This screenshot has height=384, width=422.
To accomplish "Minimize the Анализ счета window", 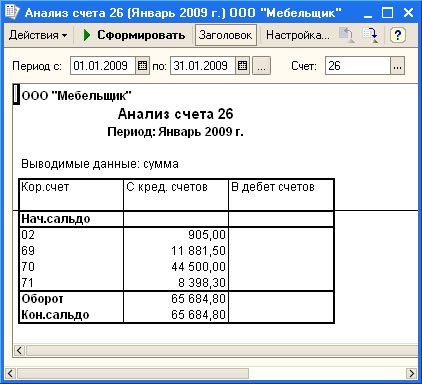I will pos(368,13).
